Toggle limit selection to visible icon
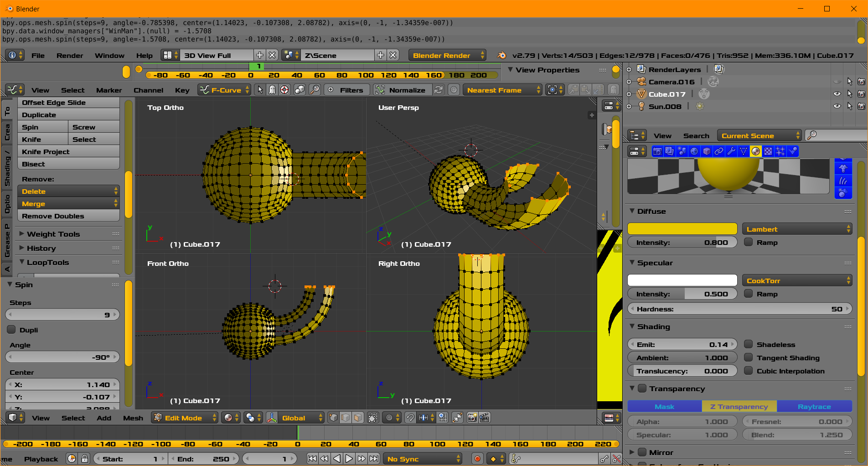The height and width of the screenshot is (466, 868). (373, 418)
